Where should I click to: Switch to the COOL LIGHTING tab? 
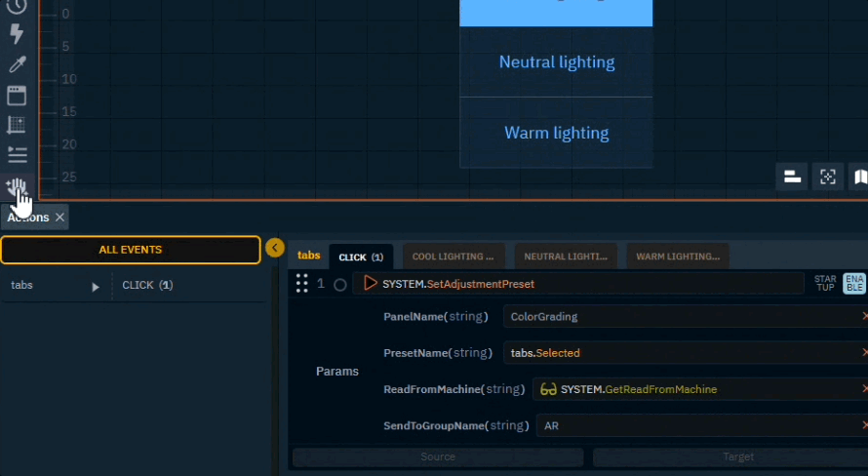(453, 257)
